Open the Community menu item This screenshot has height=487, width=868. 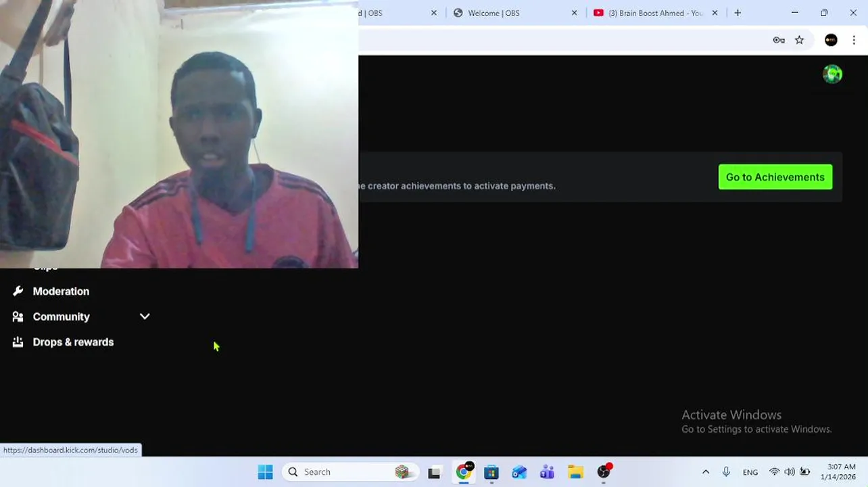[x=61, y=317]
